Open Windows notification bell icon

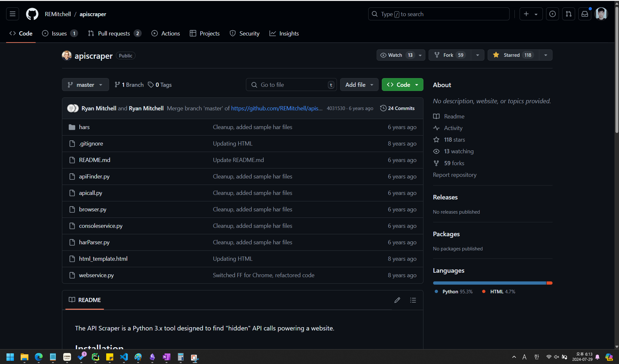click(597, 357)
